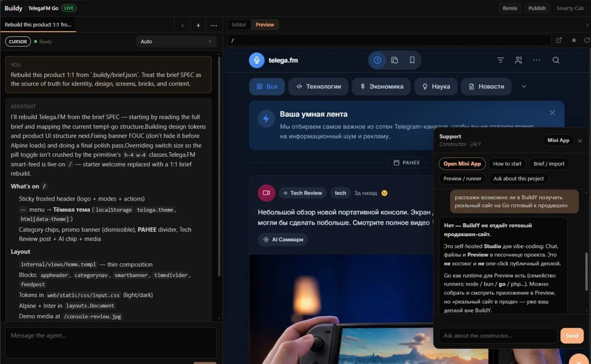The height and width of the screenshot is (364, 591).
Task: Click the emoji next to '3д назад'
Action: 384,193
